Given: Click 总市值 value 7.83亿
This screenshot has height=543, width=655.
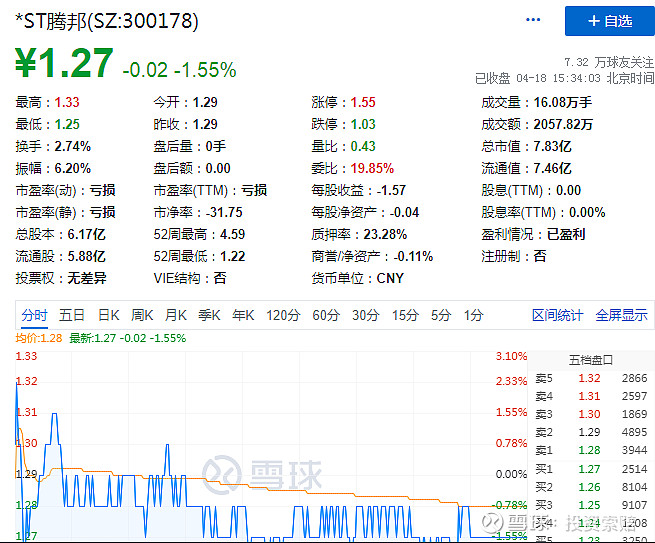Looking at the screenshot, I should coord(552,147).
